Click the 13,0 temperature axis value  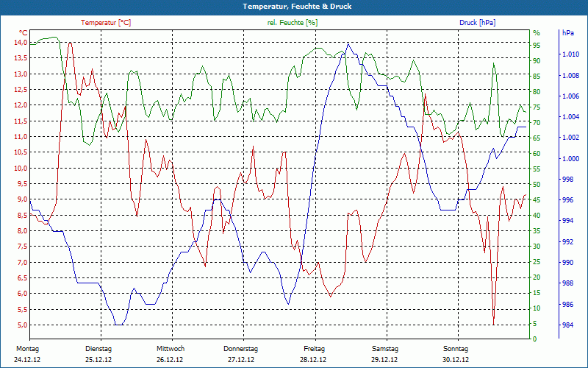pos(21,74)
